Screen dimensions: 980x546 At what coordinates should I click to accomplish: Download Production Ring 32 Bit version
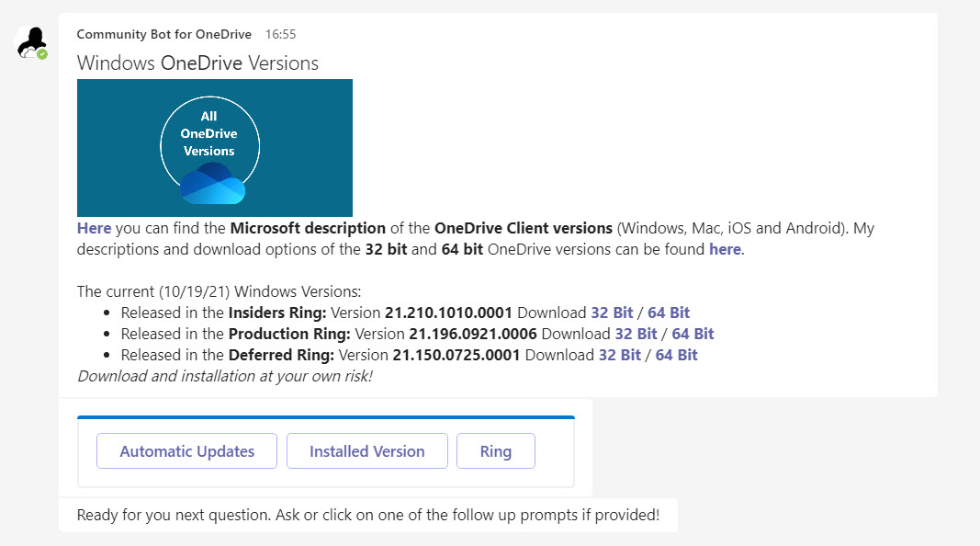coord(636,334)
